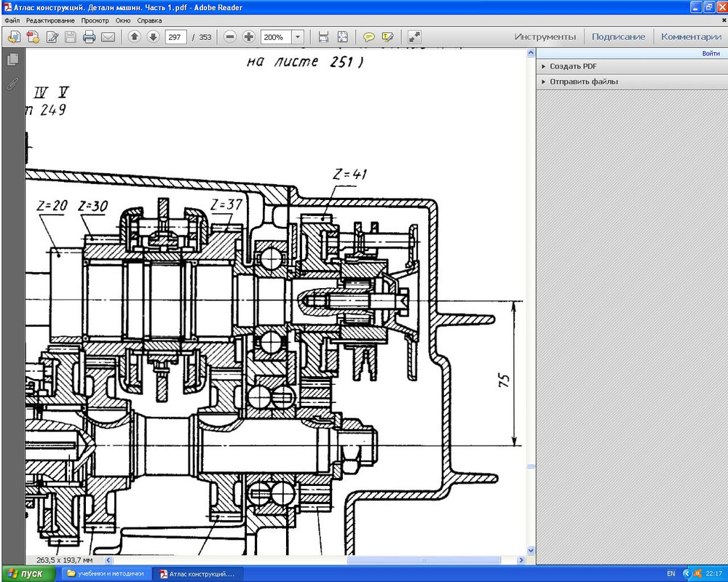This screenshot has width=728, height=582.
Task: Zoom out with the minus button
Action: (x=230, y=37)
